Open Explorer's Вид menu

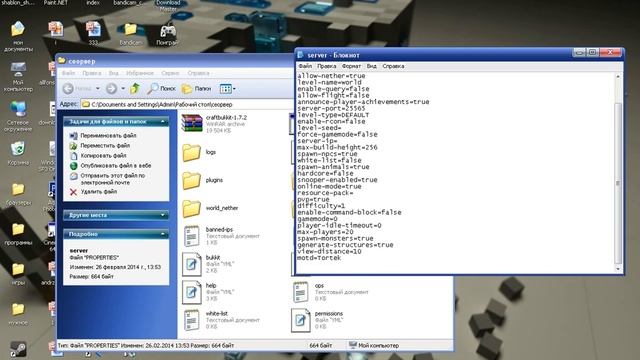coord(113,73)
